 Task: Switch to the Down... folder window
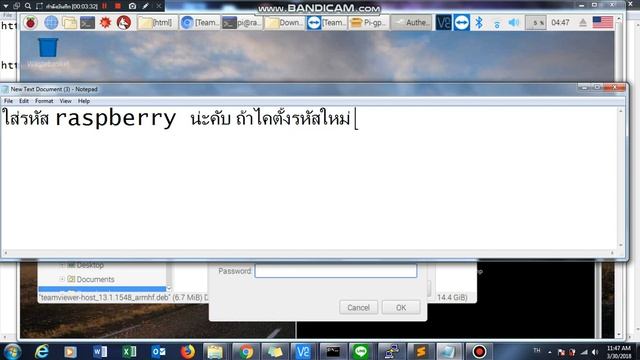pyautogui.click(x=284, y=23)
